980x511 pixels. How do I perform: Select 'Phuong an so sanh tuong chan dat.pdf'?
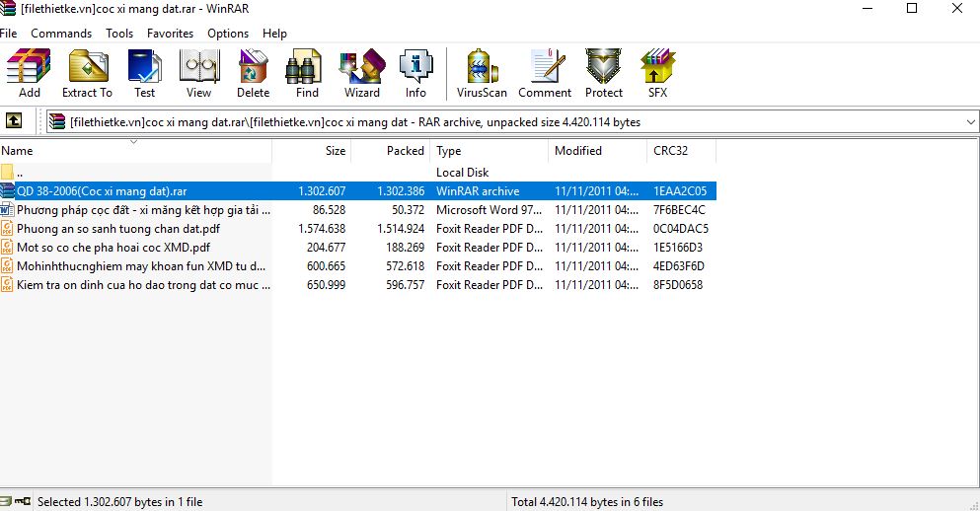tap(118, 229)
